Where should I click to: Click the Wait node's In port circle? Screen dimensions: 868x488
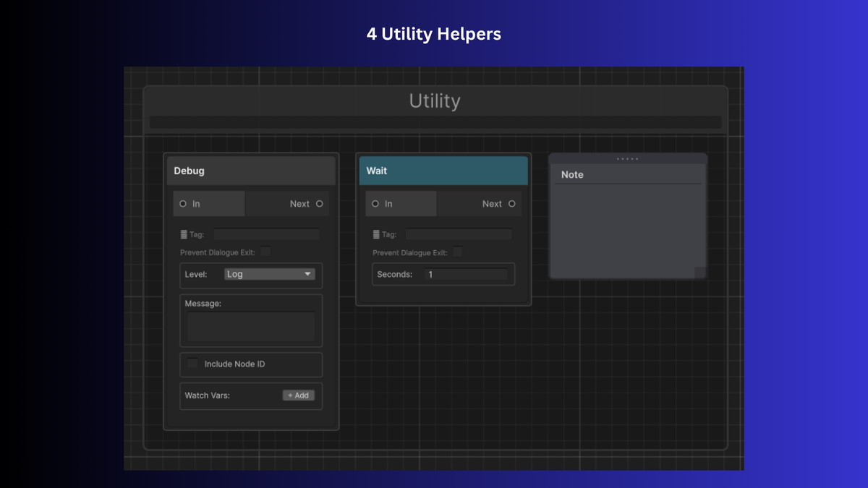coord(375,204)
